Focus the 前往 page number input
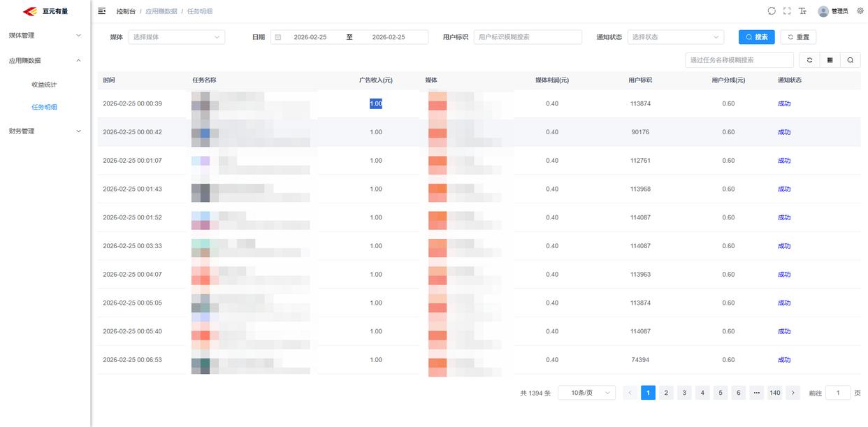 click(x=838, y=393)
